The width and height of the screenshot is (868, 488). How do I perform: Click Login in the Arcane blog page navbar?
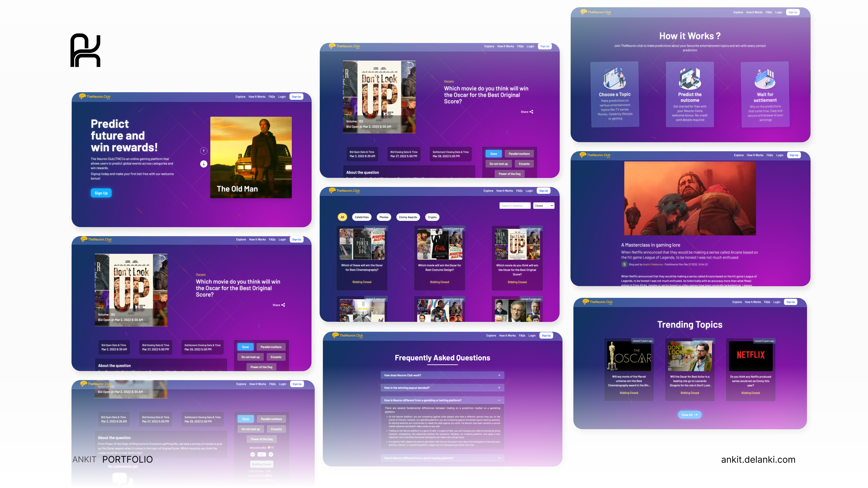point(780,155)
